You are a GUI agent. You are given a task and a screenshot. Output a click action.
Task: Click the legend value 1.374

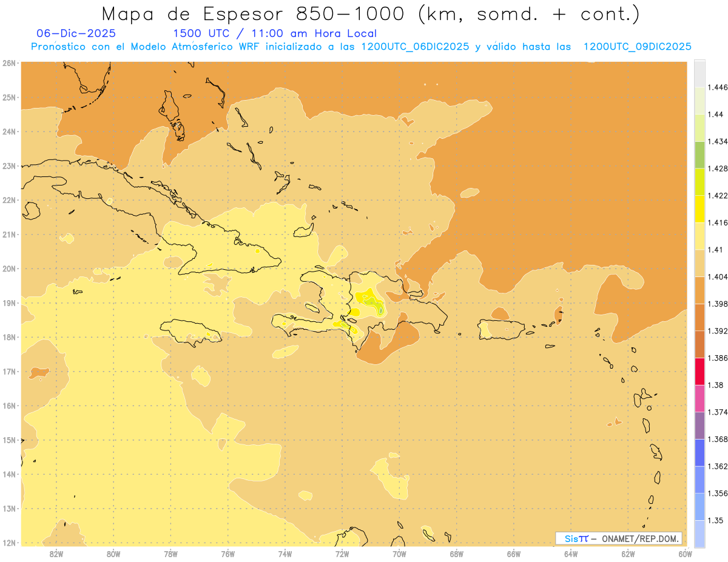[x=718, y=412]
